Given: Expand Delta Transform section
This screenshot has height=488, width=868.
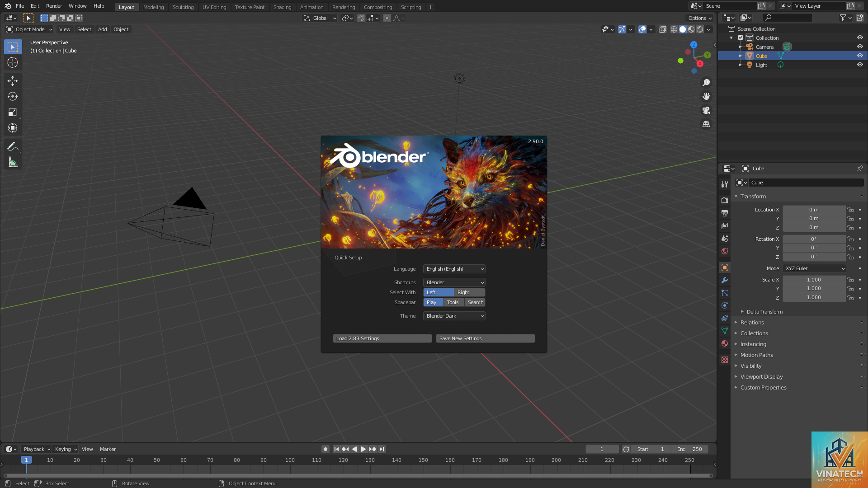Looking at the screenshot, I should click(764, 312).
